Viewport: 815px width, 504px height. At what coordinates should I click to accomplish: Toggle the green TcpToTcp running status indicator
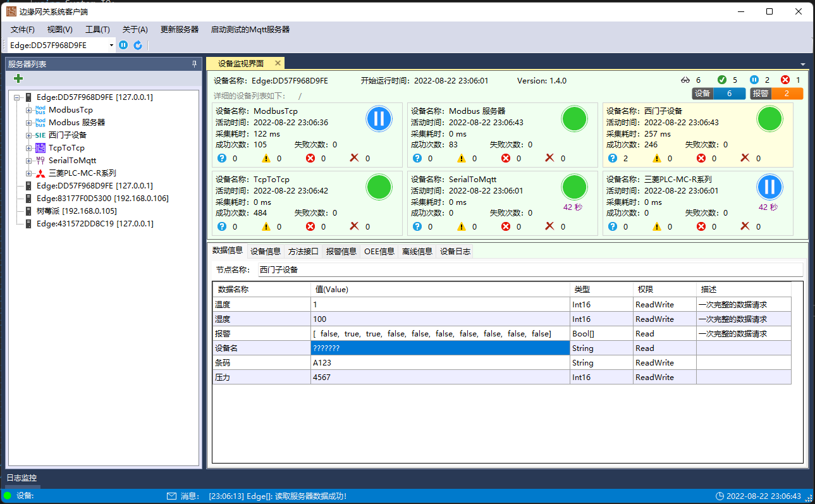click(379, 187)
